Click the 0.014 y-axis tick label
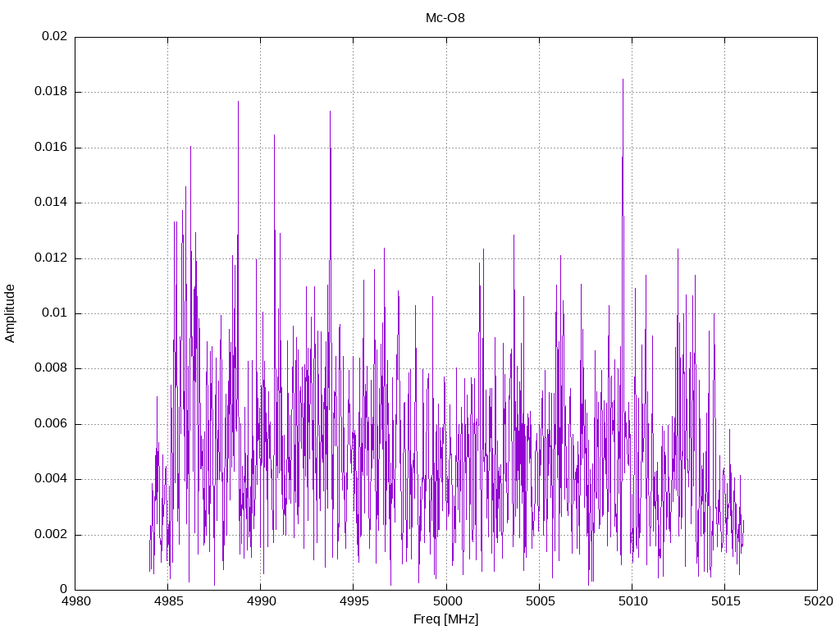 (x=51, y=202)
